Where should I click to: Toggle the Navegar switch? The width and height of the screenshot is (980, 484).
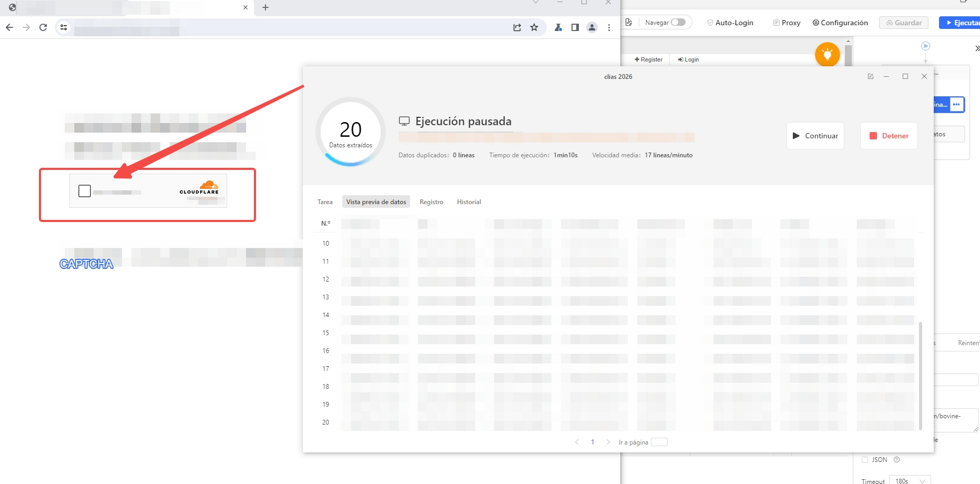tap(678, 23)
